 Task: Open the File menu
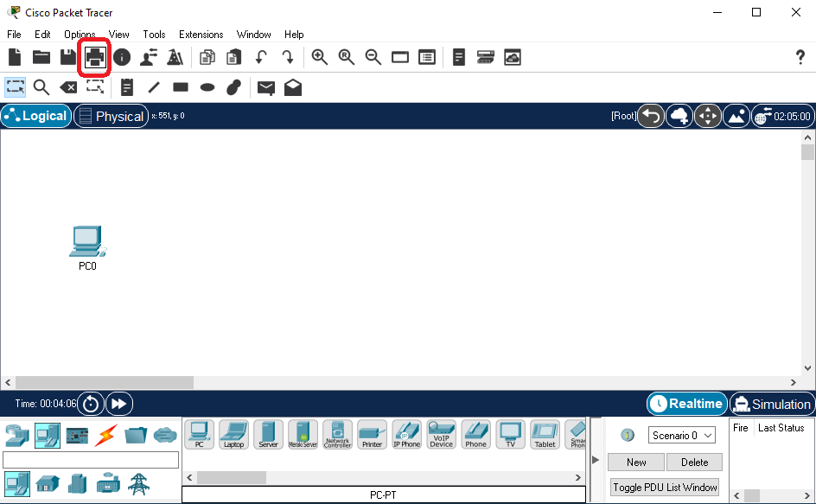pos(14,35)
